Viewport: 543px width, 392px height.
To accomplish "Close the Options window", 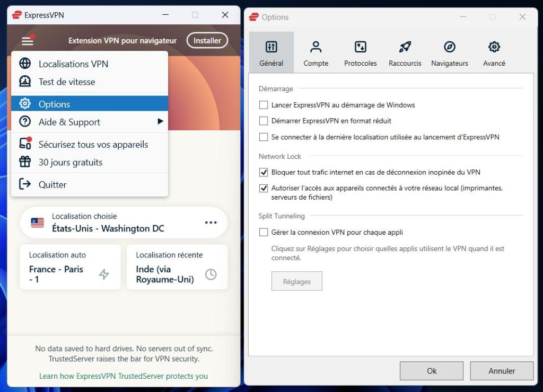I will point(522,16).
